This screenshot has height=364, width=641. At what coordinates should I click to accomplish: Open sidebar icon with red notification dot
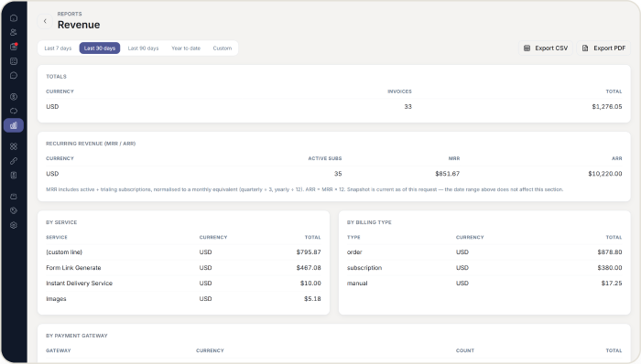point(14,47)
